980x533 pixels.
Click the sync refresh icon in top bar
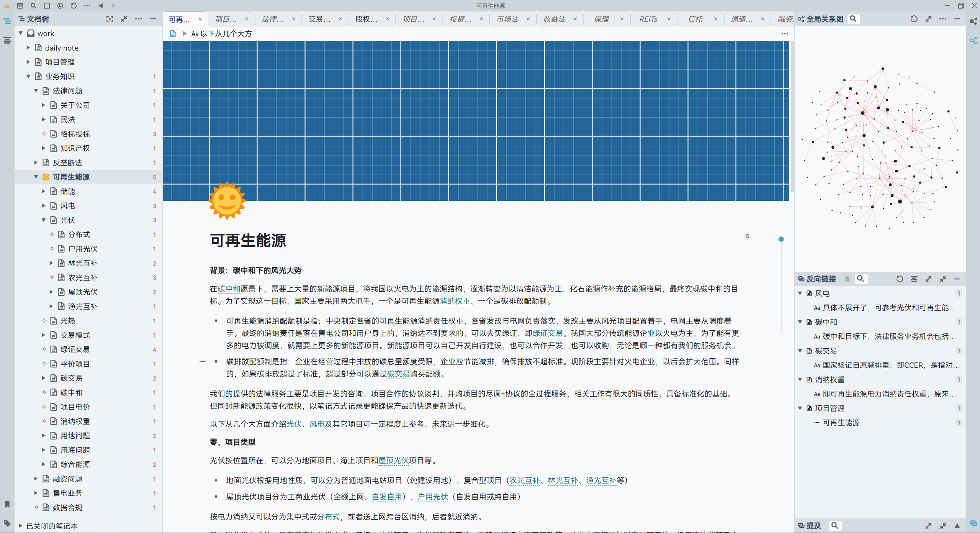(x=74, y=6)
